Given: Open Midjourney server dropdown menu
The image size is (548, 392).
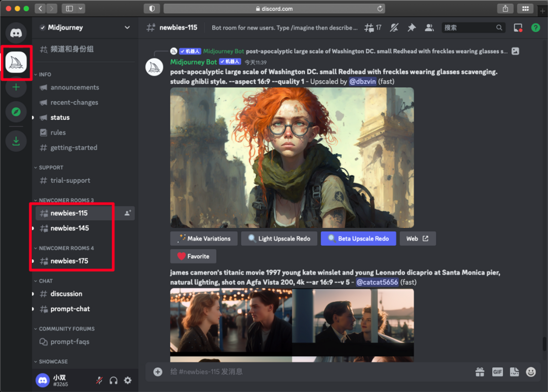Looking at the screenshot, I should pyautogui.click(x=127, y=27).
